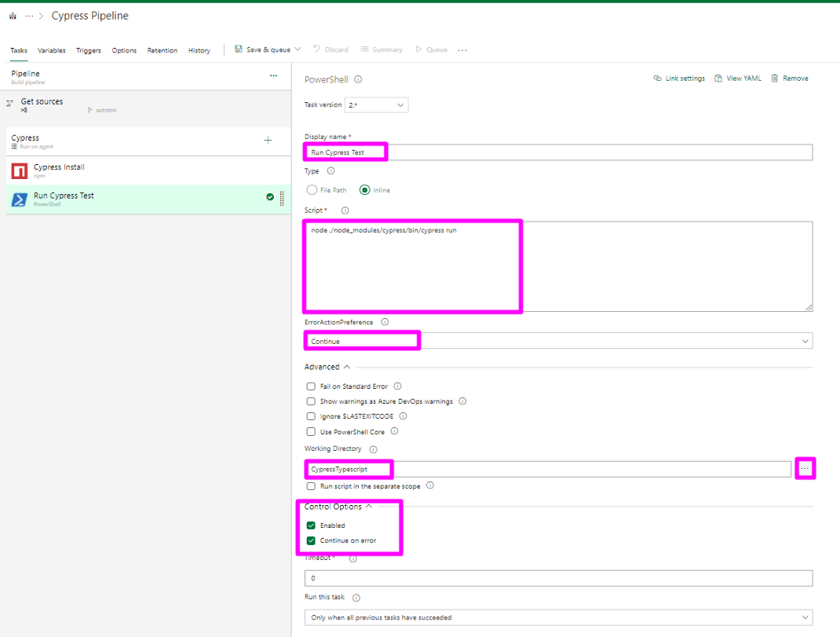Go to the Options tab
The image size is (840, 637).
[x=124, y=50]
